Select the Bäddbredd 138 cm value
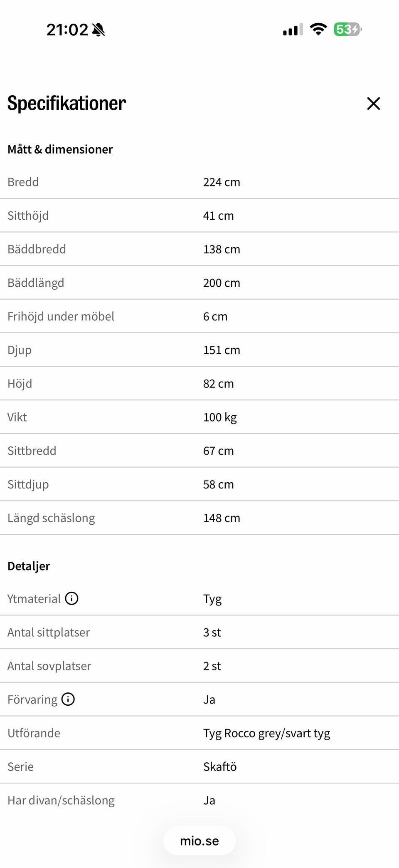The width and height of the screenshot is (399, 868). point(222,249)
